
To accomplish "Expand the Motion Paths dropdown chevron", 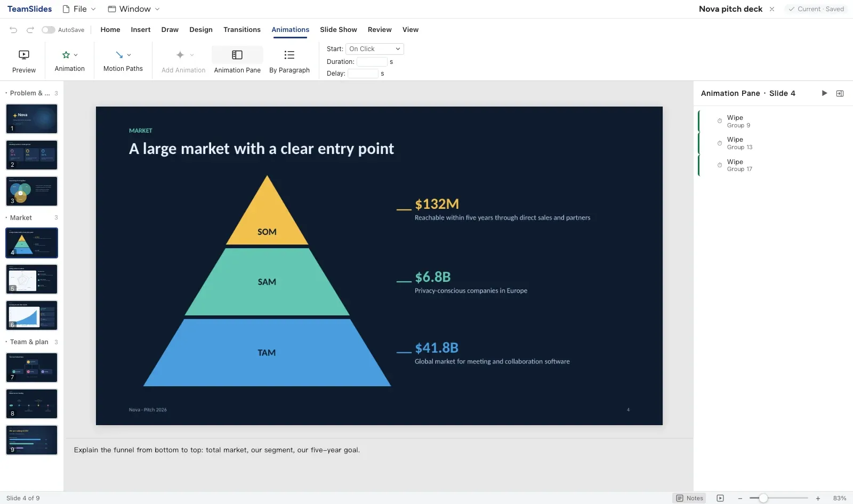I will (x=129, y=55).
